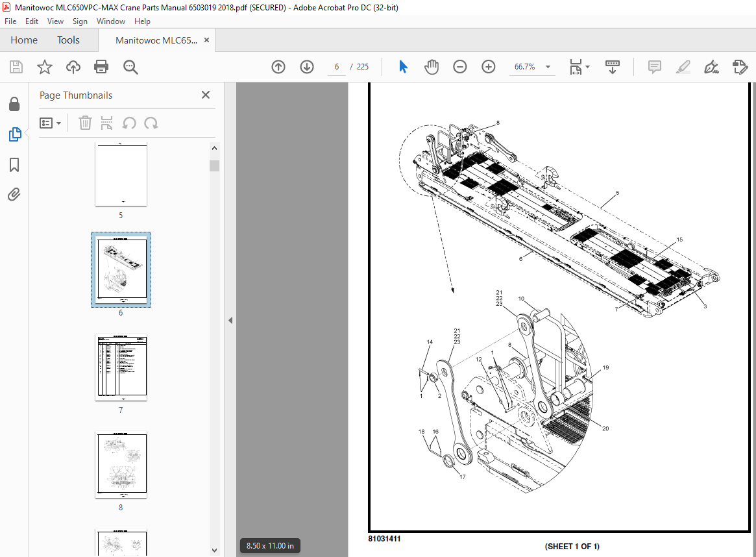The width and height of the screenshot is (756, 557).
Task: Click thumbnail scrollbar up arrow
Action: (214, 149)
